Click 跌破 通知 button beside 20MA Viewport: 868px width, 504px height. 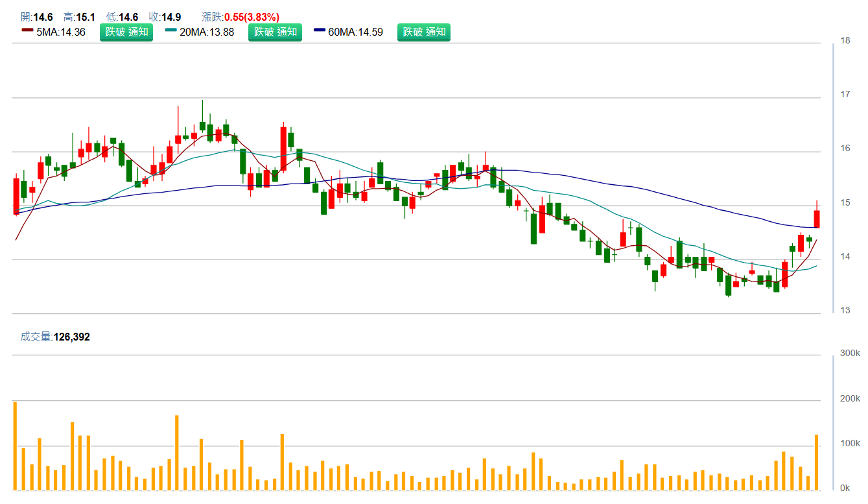pyautogui.click(x=275, y=32)
